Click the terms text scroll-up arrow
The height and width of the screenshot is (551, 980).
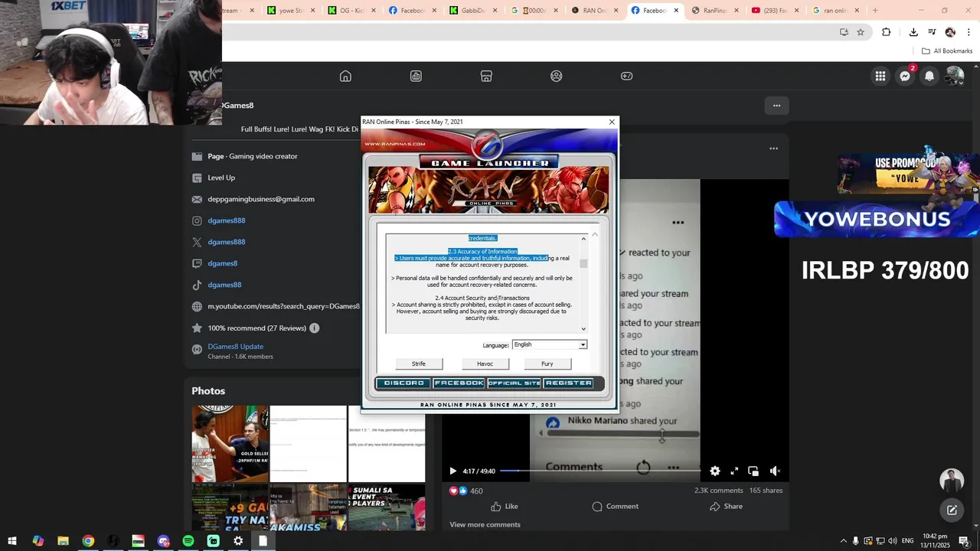583,239
